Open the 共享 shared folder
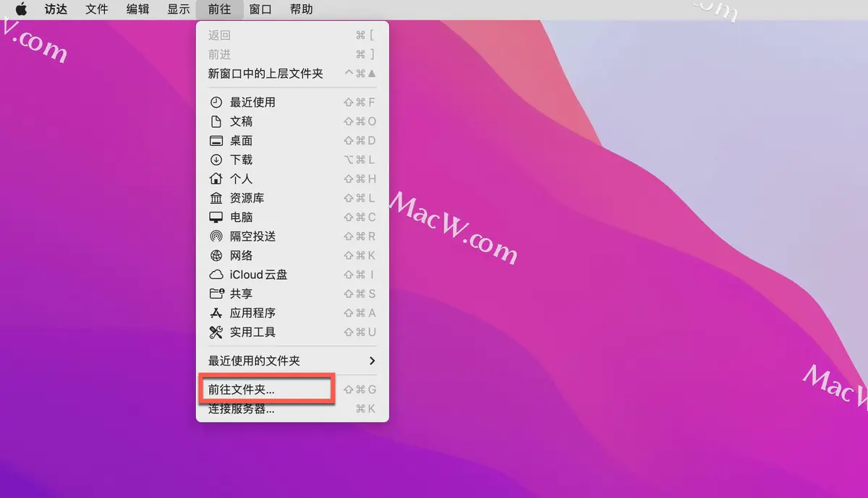 pos(242,293)
